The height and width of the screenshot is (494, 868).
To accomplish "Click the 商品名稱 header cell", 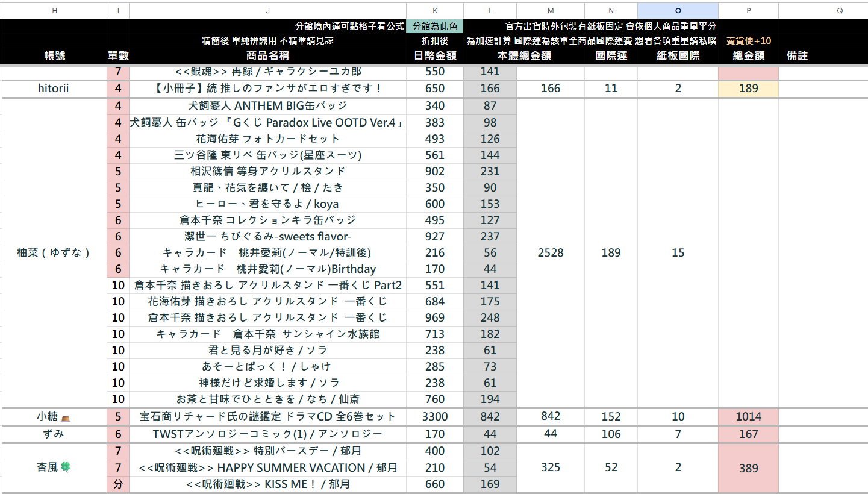I will coord(267,55).
